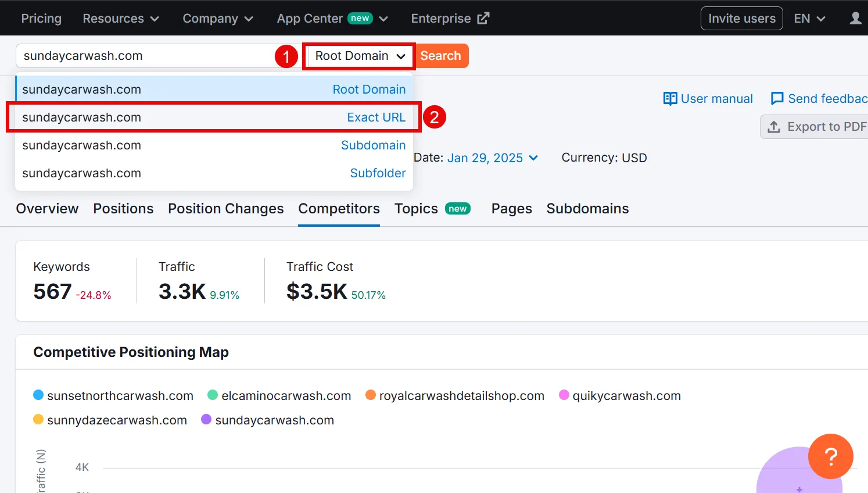This screenshot has height=493, width=868.
Task: Open the Pricing page
Action: pos(41,19)
